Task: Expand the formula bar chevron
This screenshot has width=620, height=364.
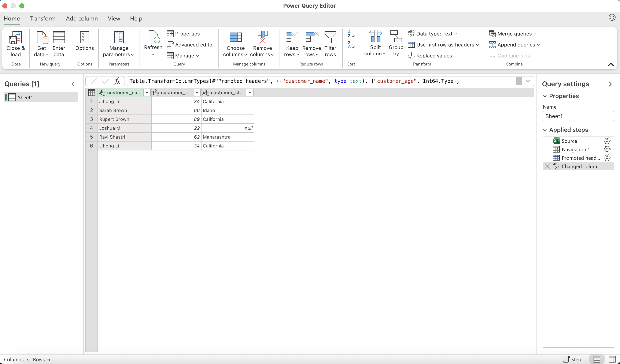Action: [528, 81]
